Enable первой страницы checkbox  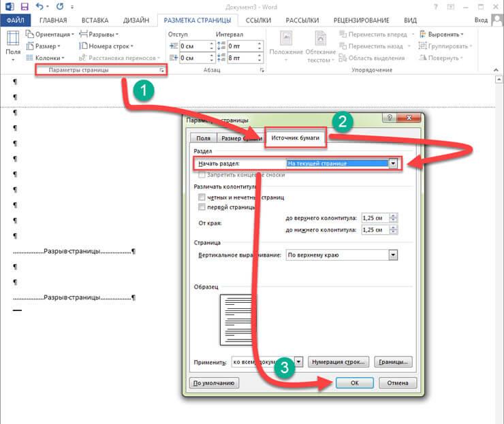[x=202, y=207]
